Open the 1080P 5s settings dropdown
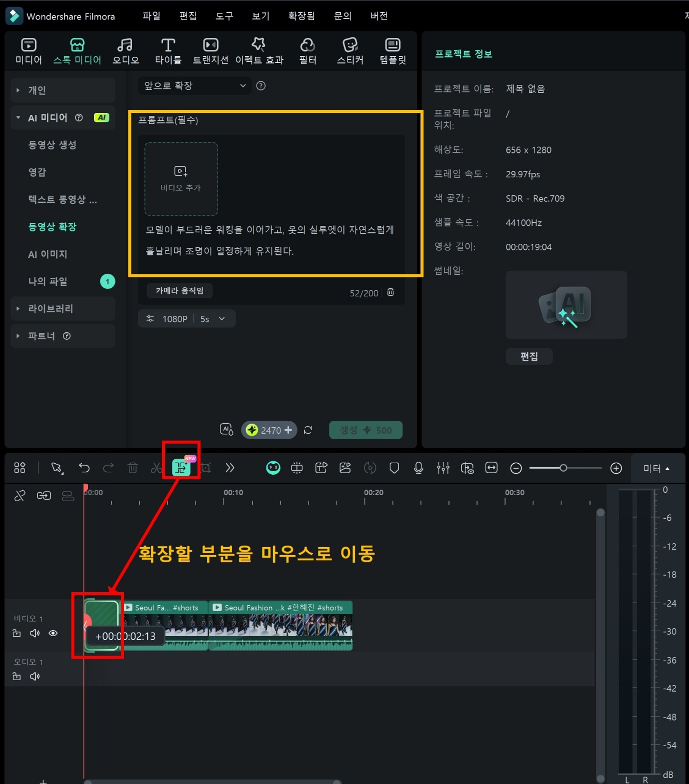The image size is (689, 784). pyautogui.click(x=186, y=319)
